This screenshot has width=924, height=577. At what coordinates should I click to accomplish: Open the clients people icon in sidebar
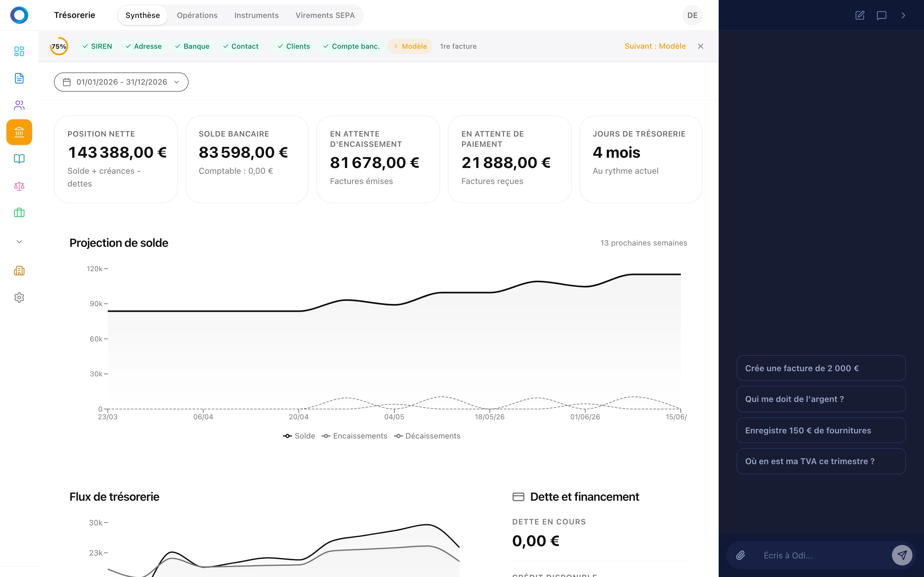pyautogui.click(x=19, y=105)
